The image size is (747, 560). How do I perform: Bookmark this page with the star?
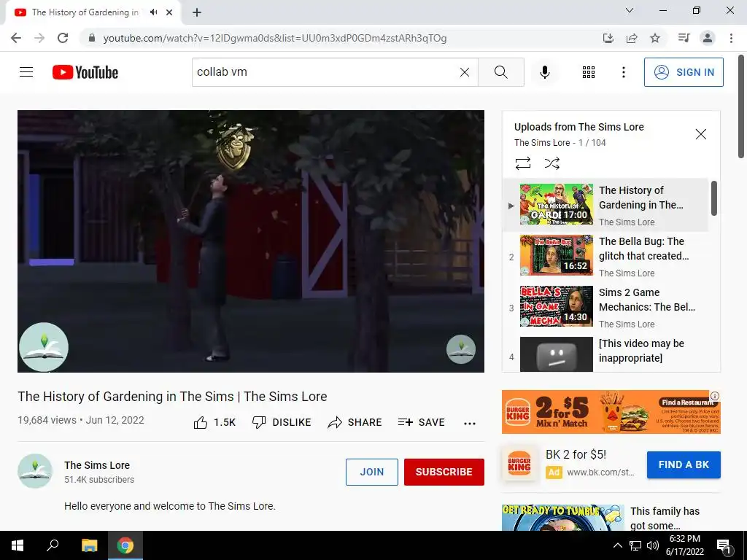click(655, 38)
